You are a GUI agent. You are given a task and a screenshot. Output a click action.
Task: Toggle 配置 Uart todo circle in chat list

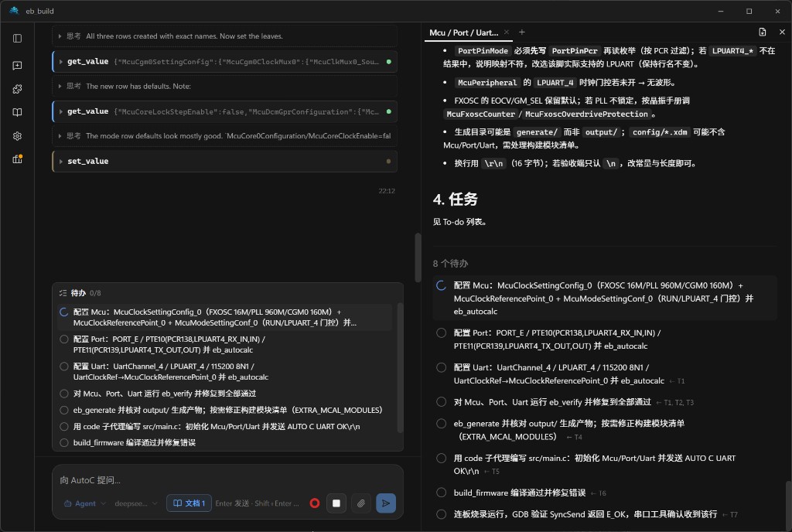63,367
